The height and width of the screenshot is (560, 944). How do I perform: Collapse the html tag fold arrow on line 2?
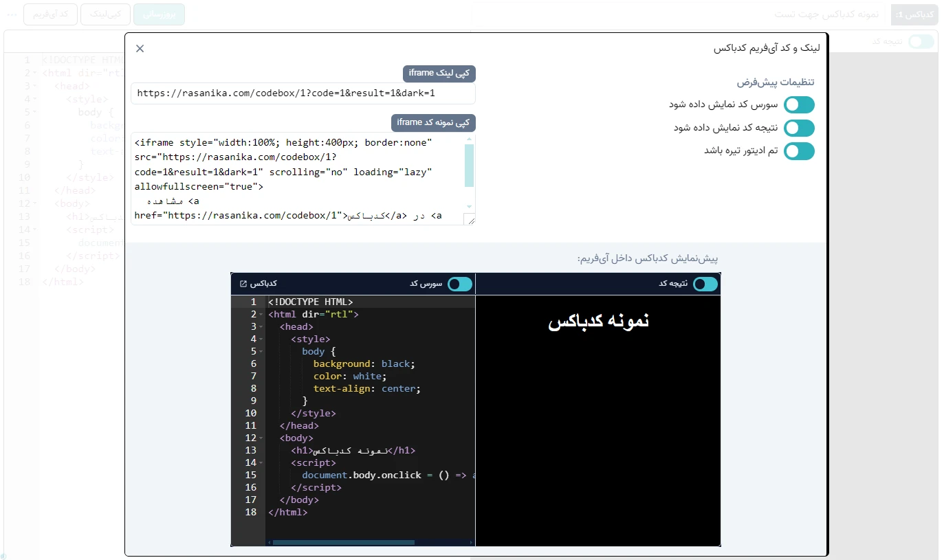click(x=261, y=315)
